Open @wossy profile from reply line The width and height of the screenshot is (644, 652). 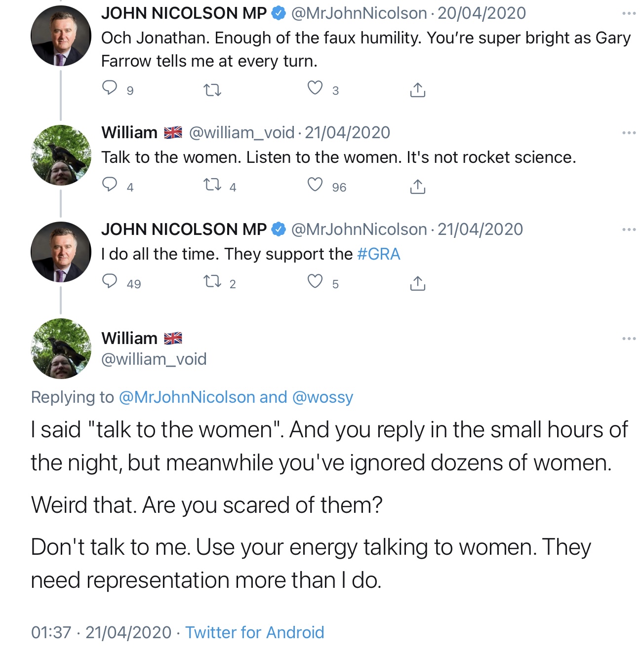point(322,397)
